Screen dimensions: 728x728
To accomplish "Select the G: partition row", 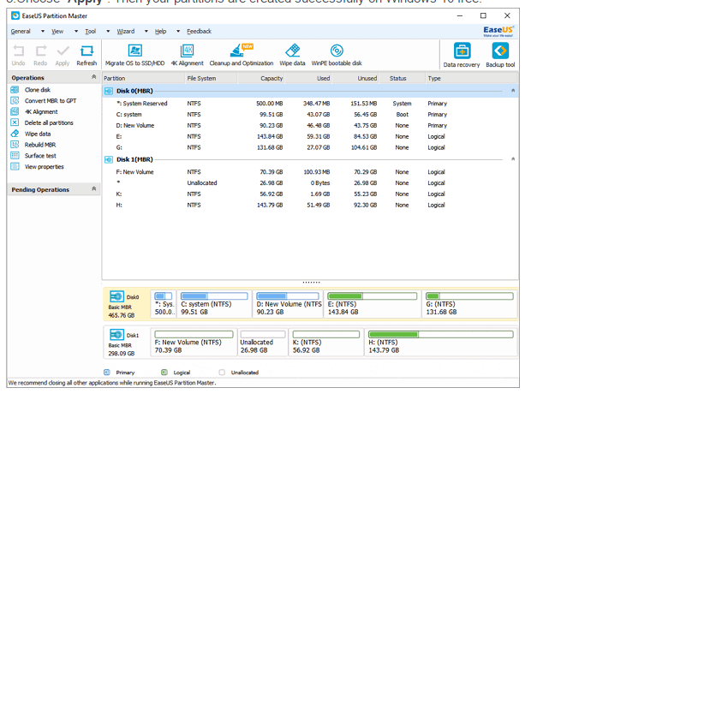I will [x=310, y=147].
